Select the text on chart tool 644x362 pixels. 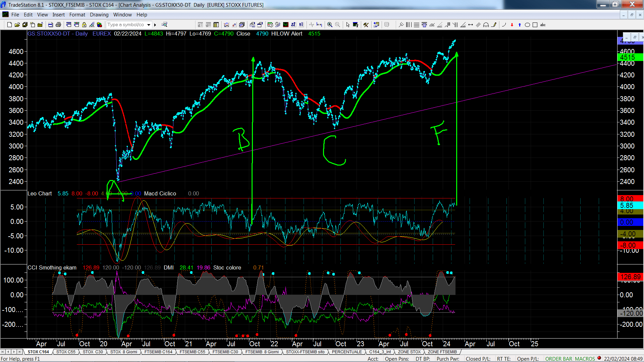(356, 24)
